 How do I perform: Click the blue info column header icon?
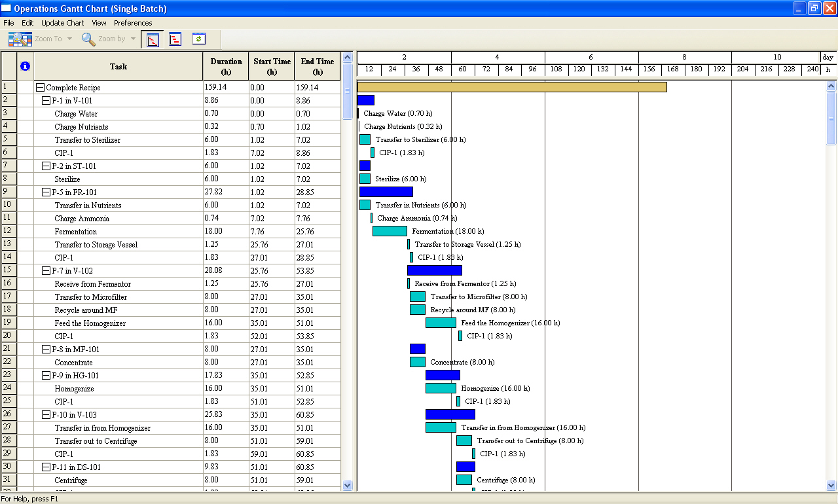pos(26,66)
